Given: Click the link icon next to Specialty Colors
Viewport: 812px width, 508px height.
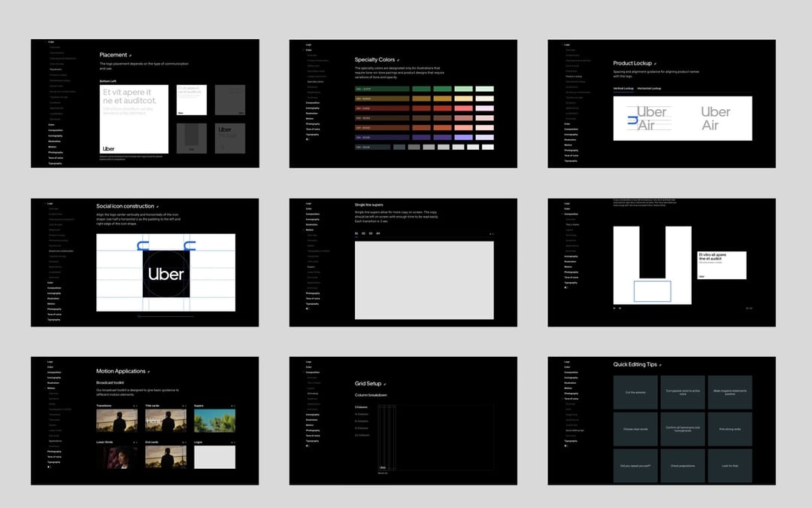Looking at the screenshot, I should click(398, 60).
